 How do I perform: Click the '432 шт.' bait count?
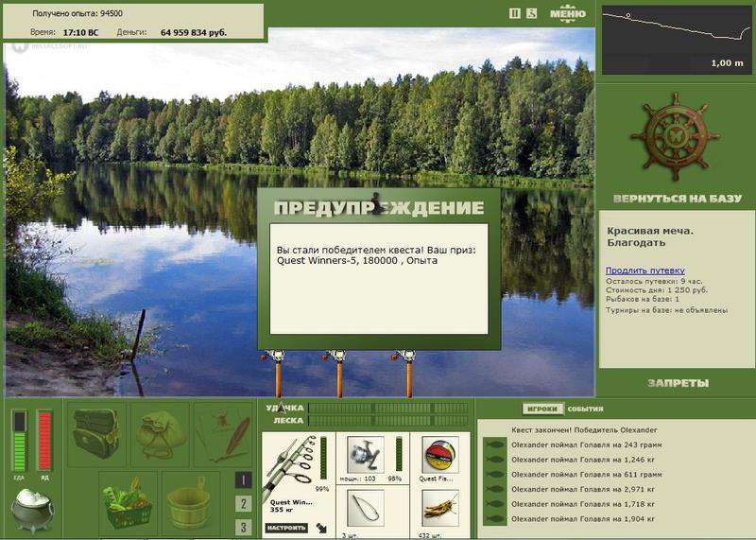click(430, 535)
